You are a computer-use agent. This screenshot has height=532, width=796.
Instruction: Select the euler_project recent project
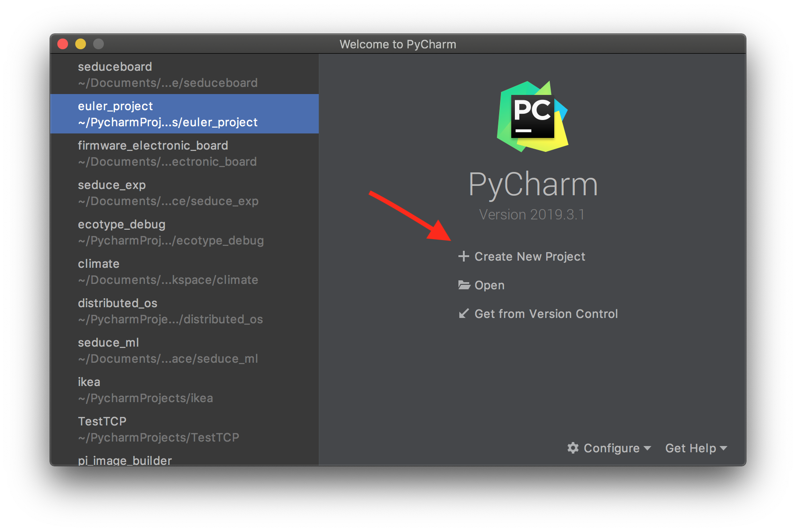click(x=184, y=114)
